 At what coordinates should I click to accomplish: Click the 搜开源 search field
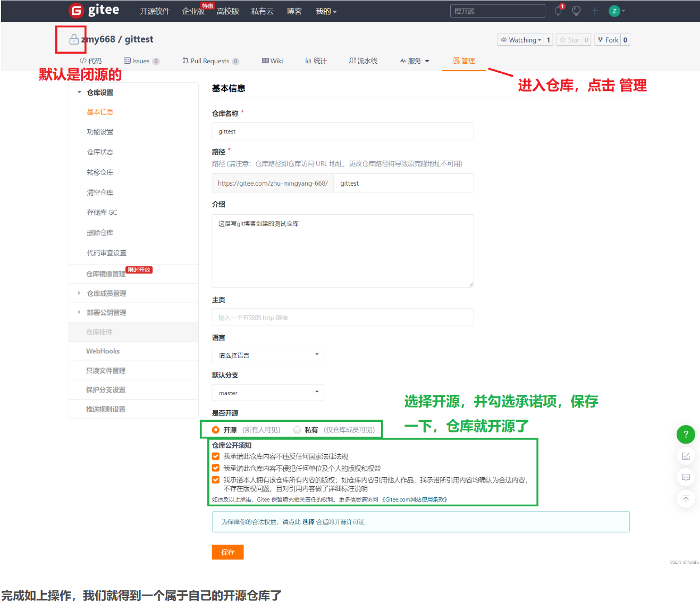click(x=497, y=11)
